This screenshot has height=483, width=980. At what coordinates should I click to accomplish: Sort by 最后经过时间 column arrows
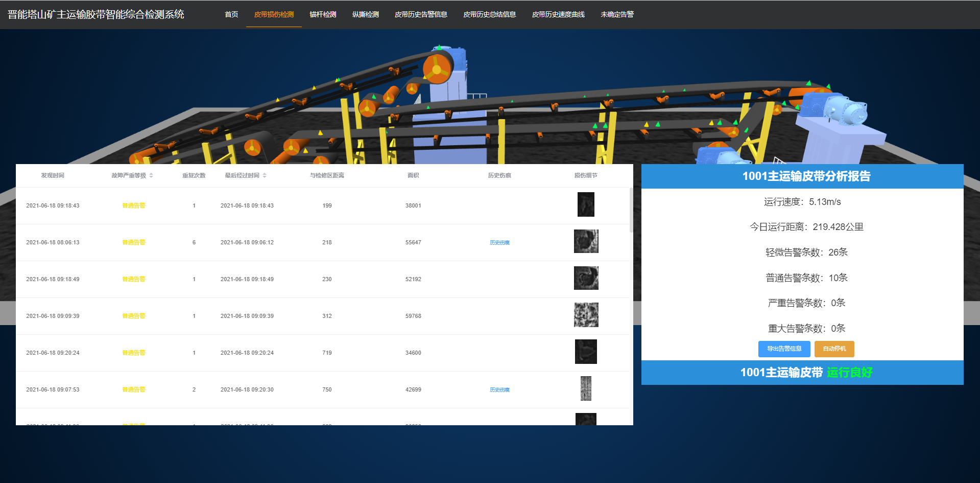265,175
